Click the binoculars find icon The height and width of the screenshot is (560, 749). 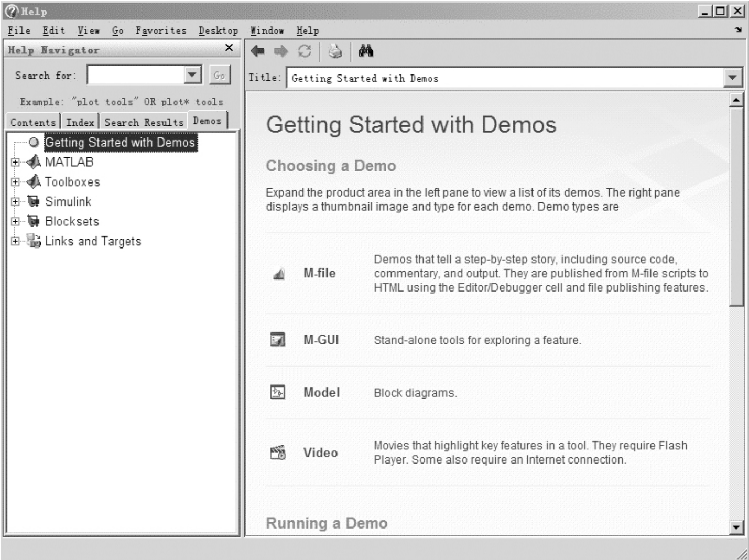pyautogui.click(x=366, y=51)
